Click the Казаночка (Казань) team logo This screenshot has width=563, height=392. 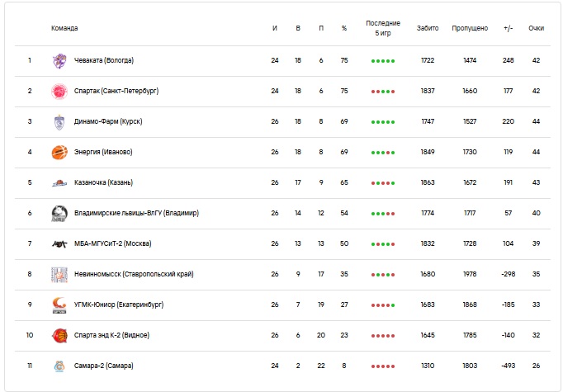pyautogui.click(x=59, y=182)
